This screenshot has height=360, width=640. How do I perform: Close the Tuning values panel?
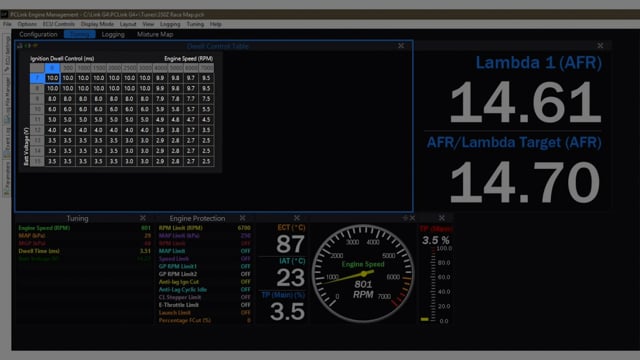point(142,218)
